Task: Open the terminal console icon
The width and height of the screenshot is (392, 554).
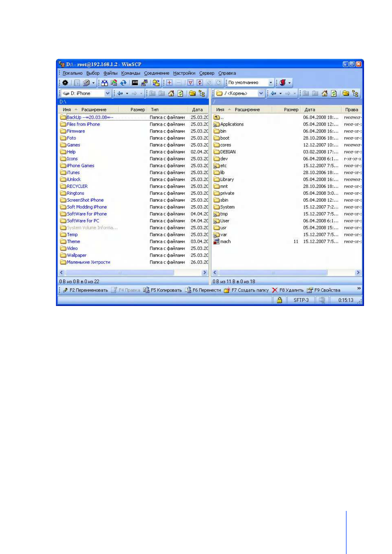Action: [x=135, y=83]
